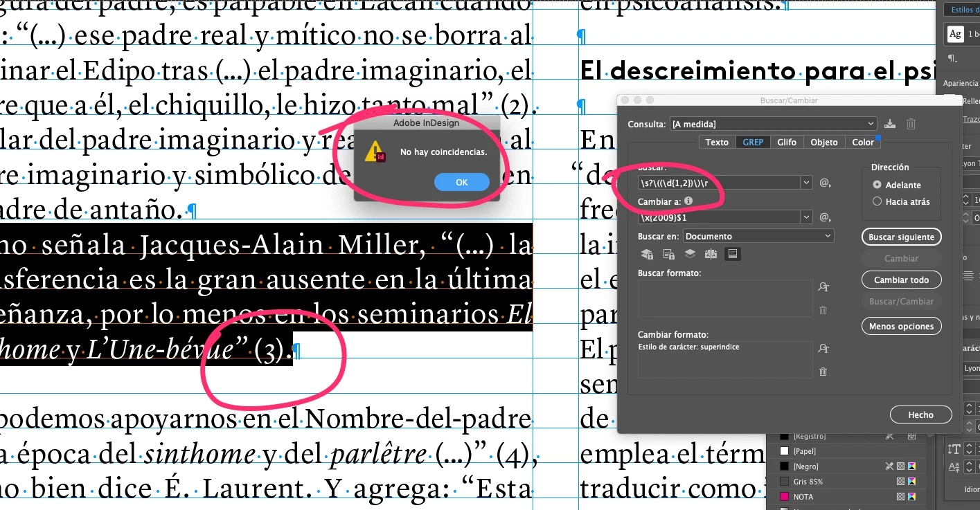980x510 pixels.
Task: Click the baseline shift icon in character panel
Action: pyautogui.click(x=954, y=468)
